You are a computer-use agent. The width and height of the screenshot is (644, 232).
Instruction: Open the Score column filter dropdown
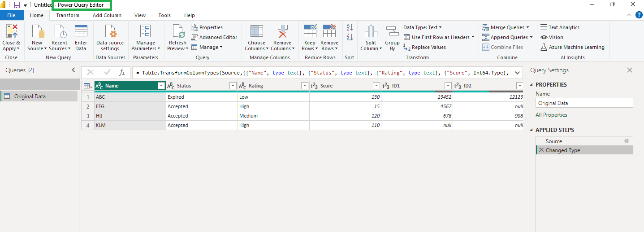(x=376, y=86)
